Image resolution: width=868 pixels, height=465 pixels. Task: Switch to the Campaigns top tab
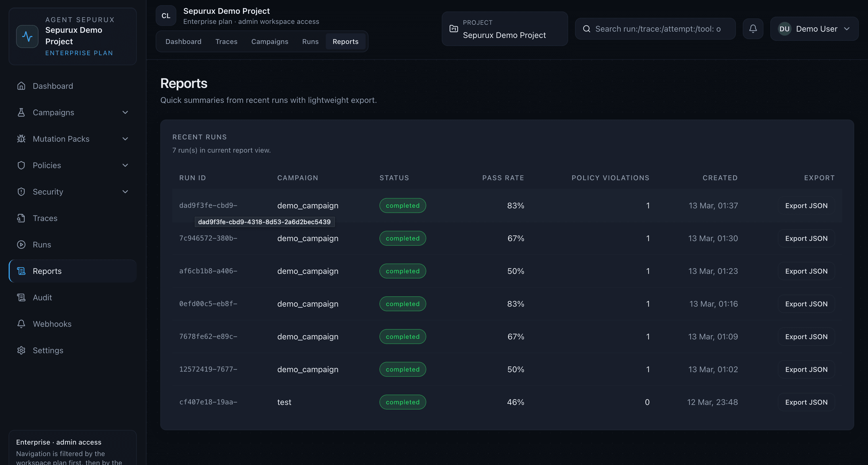[270, 41]
